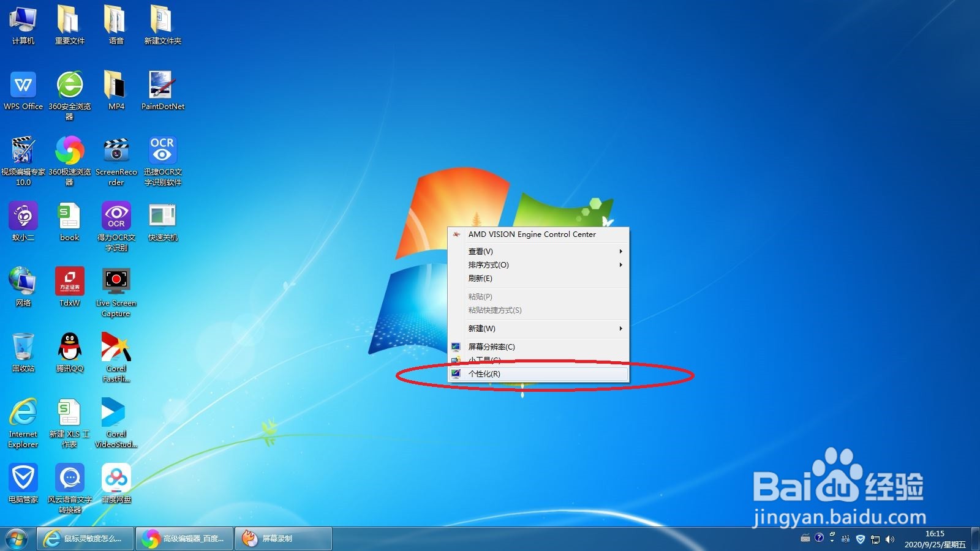Open the 计算机 desktop icon
Screen dimensions: 980x551
(x=23, y=24)
